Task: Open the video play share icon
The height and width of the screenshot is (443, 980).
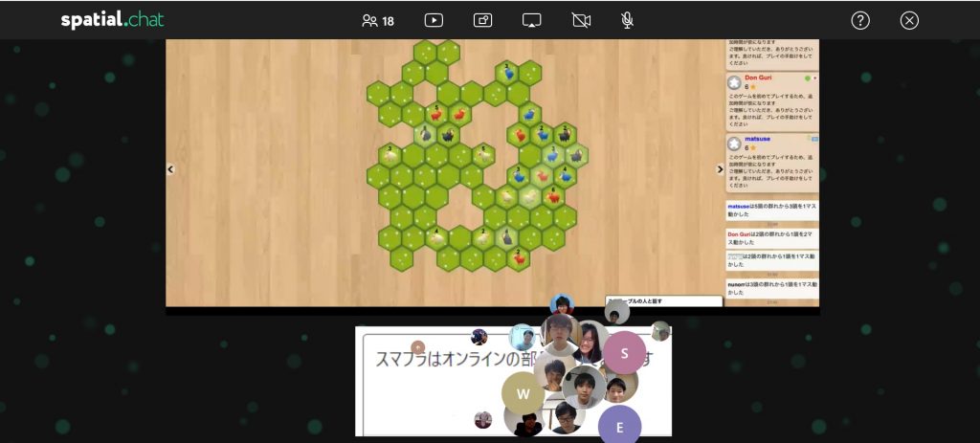Action: tap(434, 21)
